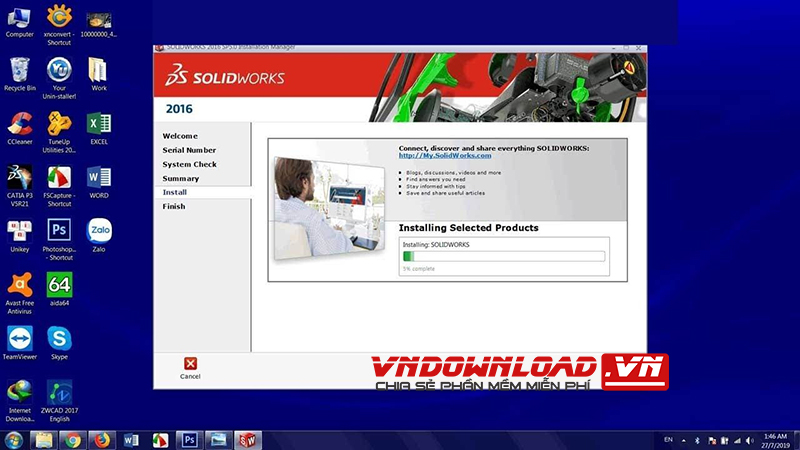Image resolution: width=800 pixels, height=450 pixels.
Task: Open CATIA P3 V5R21 icon
Action: coord(19,185)
